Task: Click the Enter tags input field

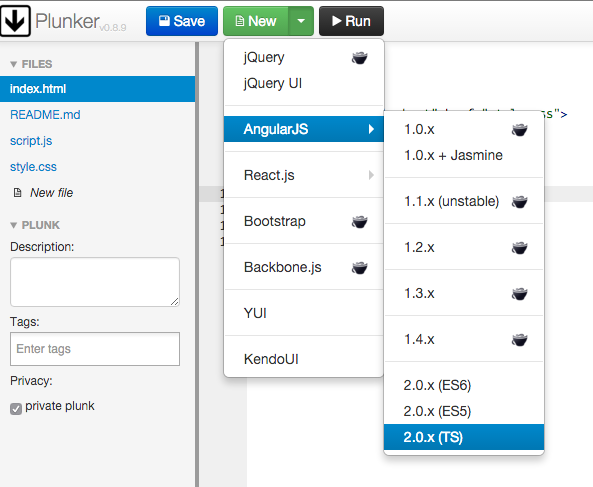Action: (95, 349)
